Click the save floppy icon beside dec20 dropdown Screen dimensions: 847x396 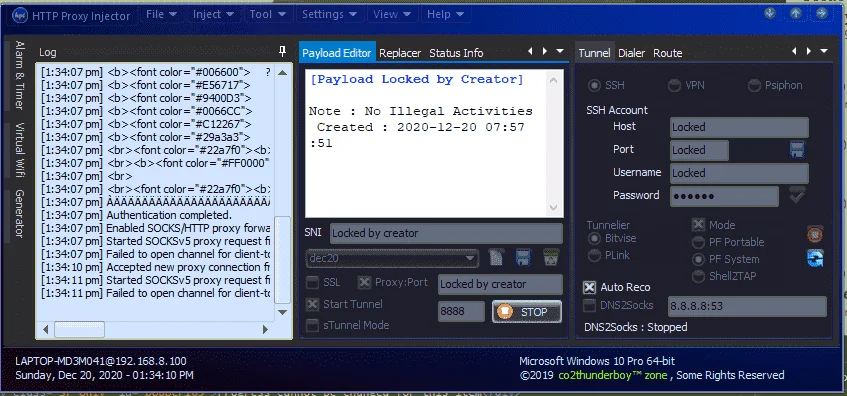(x=523, y=257)
